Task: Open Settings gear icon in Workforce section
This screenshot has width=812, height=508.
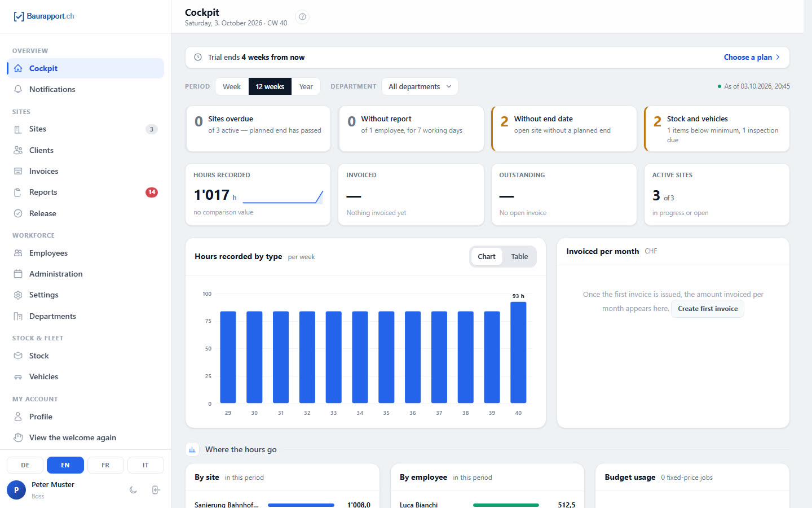Action: click(x=18, y=295)
